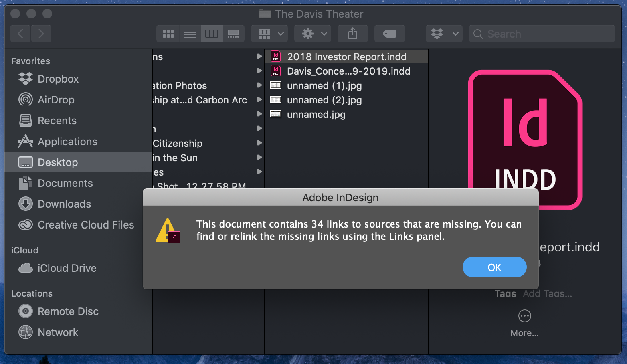Switch Finder to icon view
This screenshot has width=627, height=364.
click(x=168, y=34)
